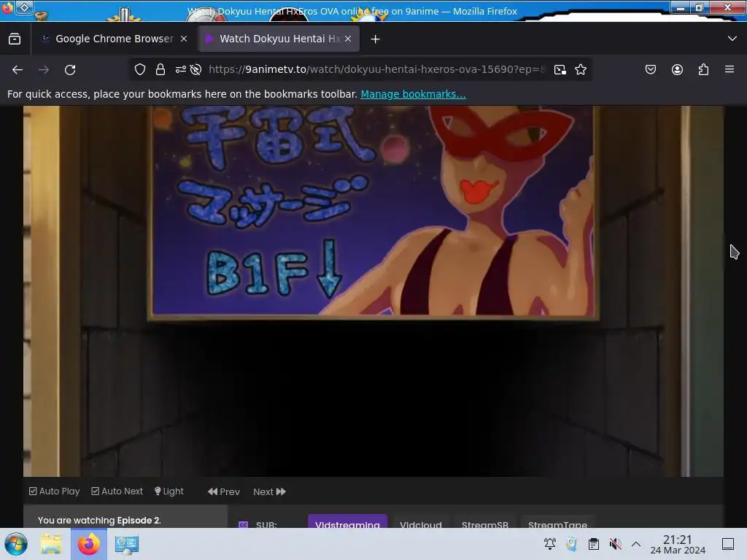Screen dimensions: 747x560
Task: Toggle the Auto Play checkbox
Action: (54, 491)
